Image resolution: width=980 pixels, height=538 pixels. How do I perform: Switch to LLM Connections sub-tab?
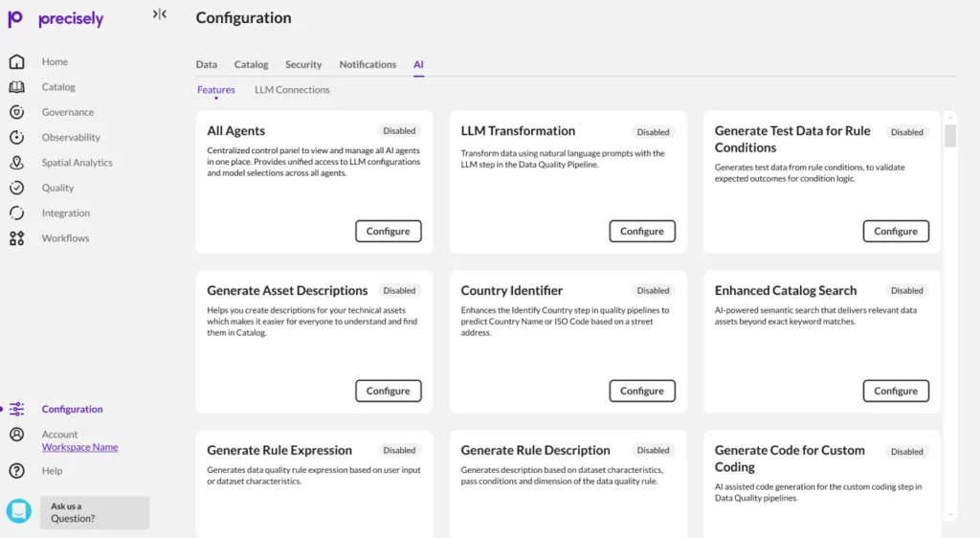[292, 90]
